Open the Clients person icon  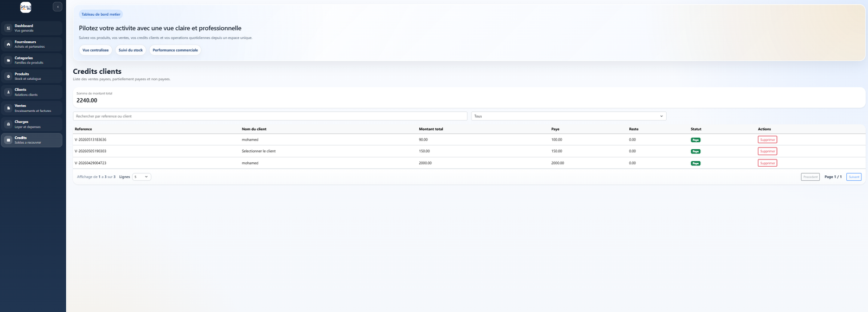[x=8, y=92]
